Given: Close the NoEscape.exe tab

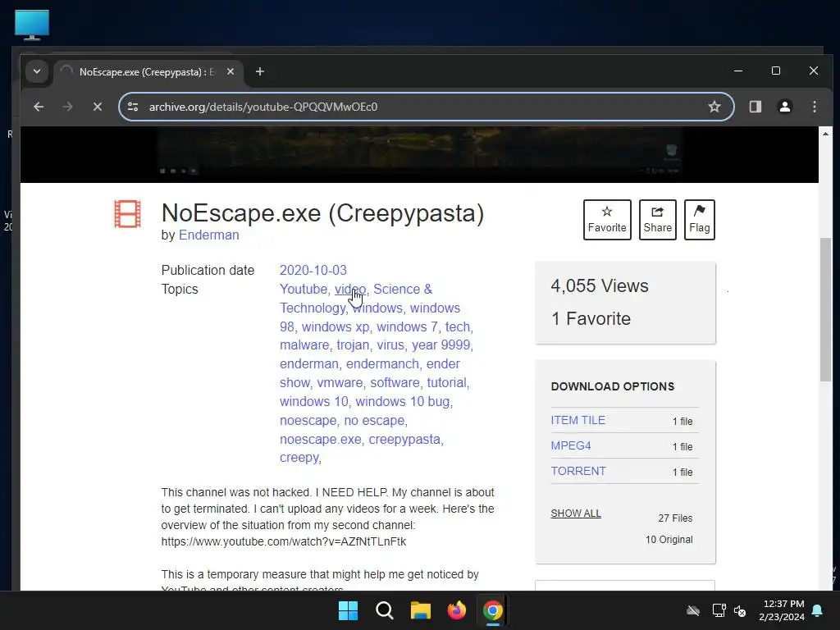Looking at the screenshot, I should pyautogui.click(x=231, y=72).
